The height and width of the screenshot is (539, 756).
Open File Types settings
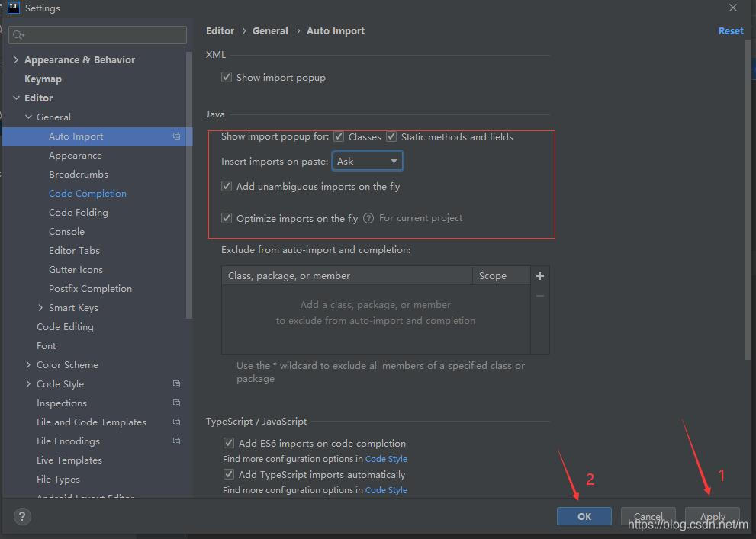tap(58, 480)
